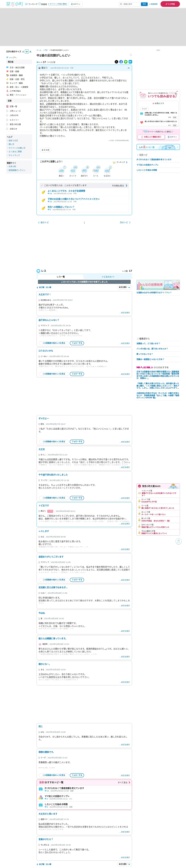Image resolution: width=186 pixels, height=868 pixels.
Task: Vote びっくり jellyfish icon
Action: pos(73,171)
